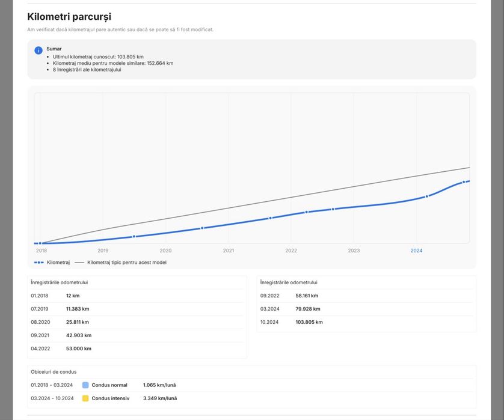This screenshot has width=504, height=420.
Task: Click the 'Kilometri parcurși' heading
Action: 69,17
